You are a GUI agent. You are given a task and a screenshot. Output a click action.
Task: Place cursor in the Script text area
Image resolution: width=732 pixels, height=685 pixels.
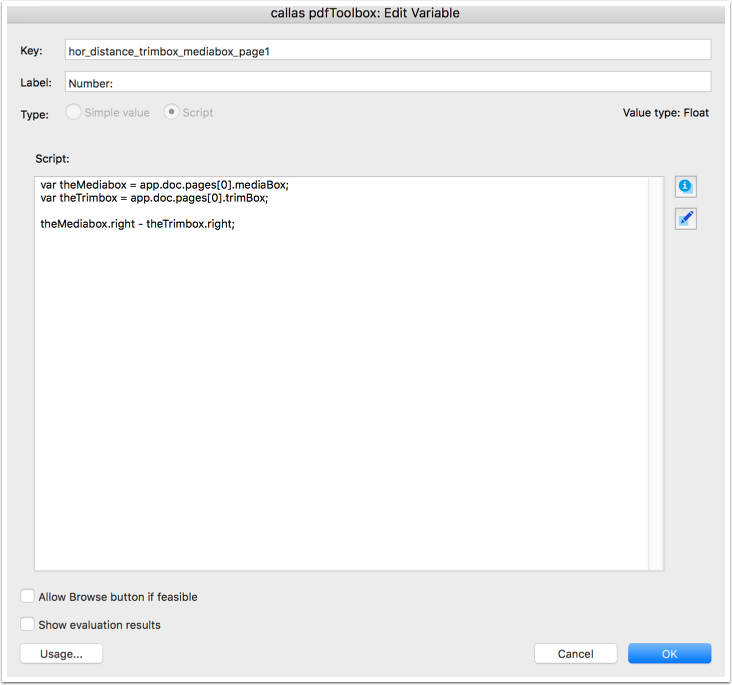pyautogui.click(x=341, y=374)
